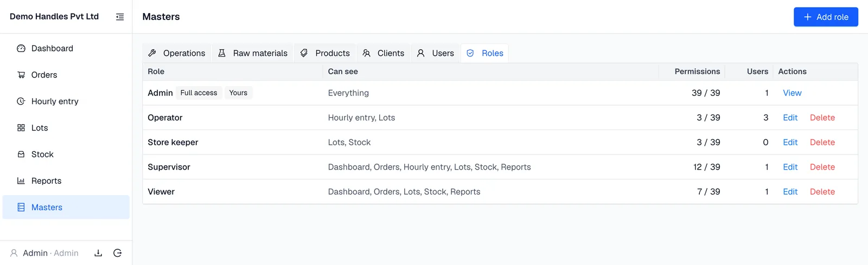
Task: Click the 7 / 39 permissions value
Action: click(x=709, y=192)
